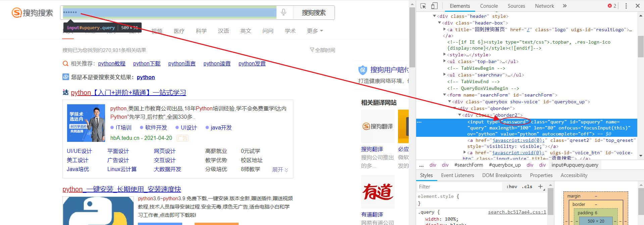Click the 全部时间 time filter
Image resolution: width=644 pixels, height=225 pixels.
coord(325,50)
